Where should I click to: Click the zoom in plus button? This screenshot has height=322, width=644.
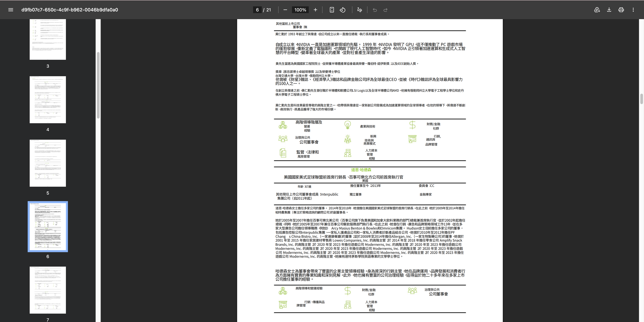315,10
